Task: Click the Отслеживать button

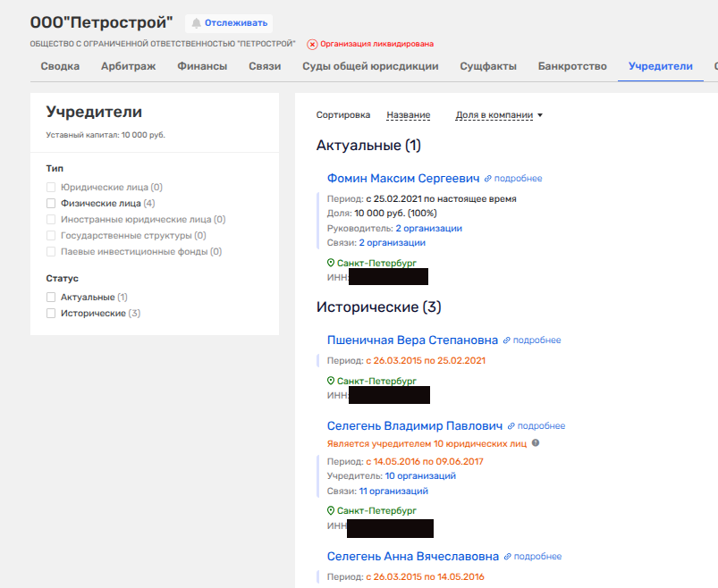Action: (229, 23)
